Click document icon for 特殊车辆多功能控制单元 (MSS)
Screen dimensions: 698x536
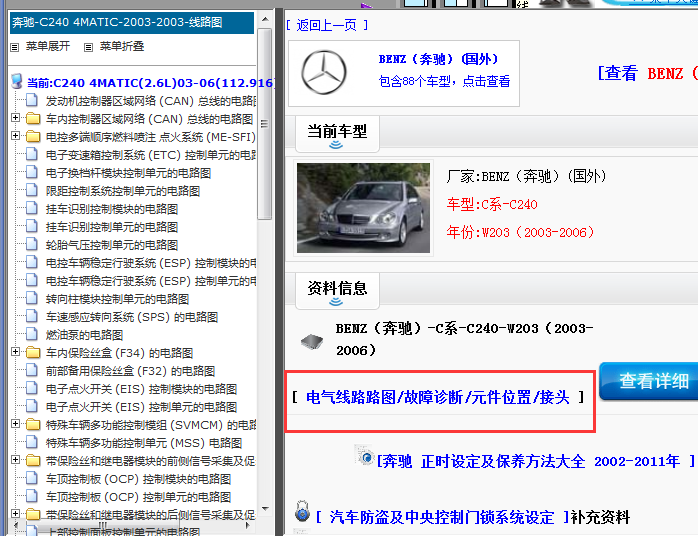click(32, 442)
